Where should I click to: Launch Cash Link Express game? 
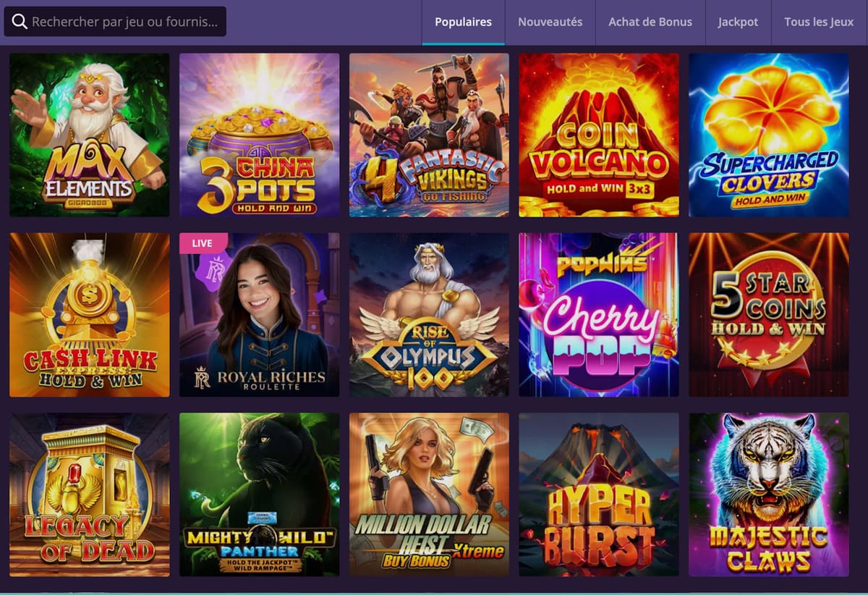(90, 315)
